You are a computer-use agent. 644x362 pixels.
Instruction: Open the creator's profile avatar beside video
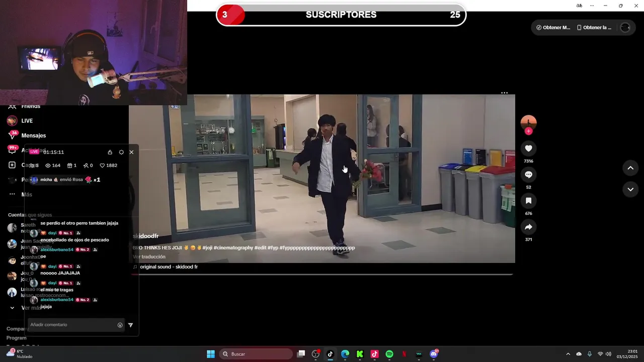528,122
